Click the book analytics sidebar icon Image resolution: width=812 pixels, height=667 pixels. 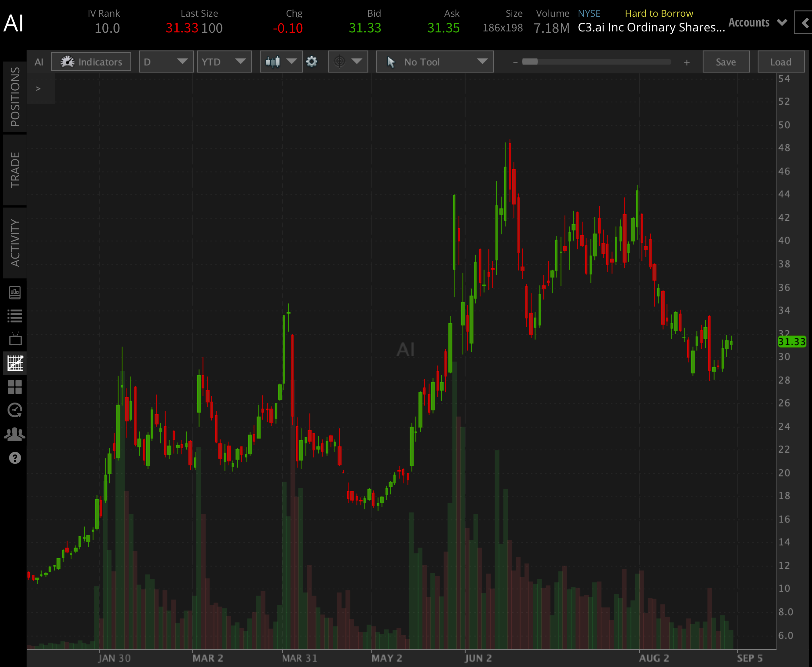click(15, 292)
